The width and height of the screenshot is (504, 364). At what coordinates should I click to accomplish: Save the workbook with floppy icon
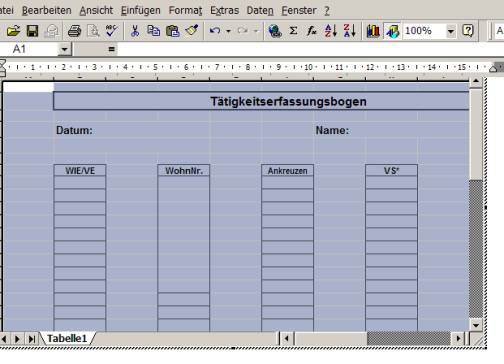(x=32, y=31)
